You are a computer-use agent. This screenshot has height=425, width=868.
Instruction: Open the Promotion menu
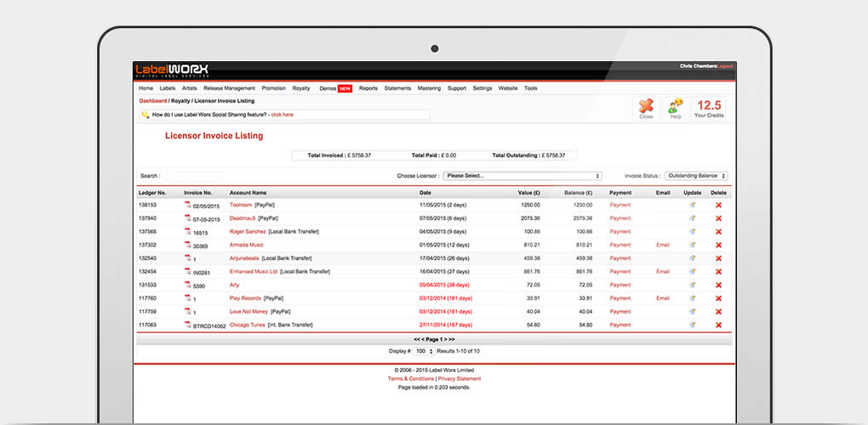click(273, 88)
